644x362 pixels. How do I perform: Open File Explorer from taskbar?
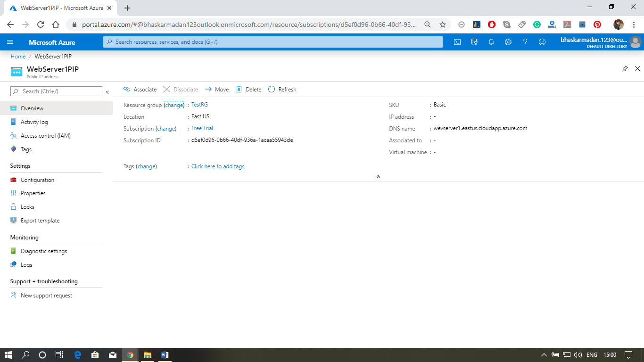147,355
